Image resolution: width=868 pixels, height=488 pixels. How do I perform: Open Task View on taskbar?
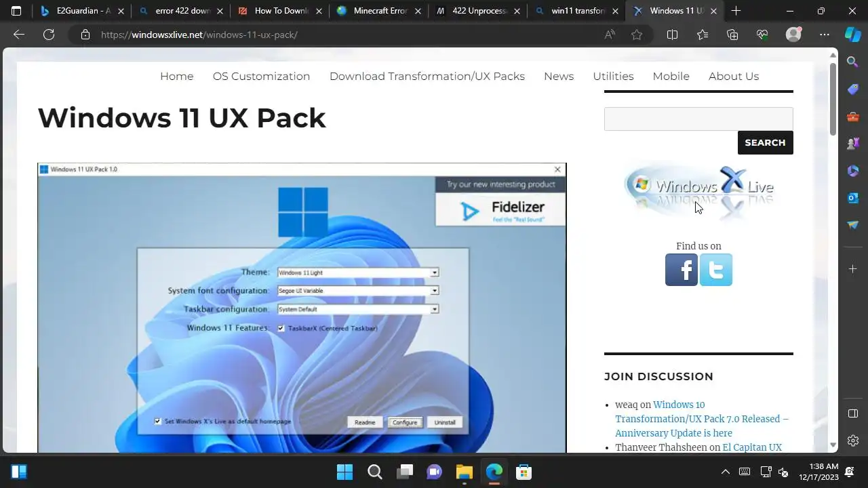click(405, 472)
